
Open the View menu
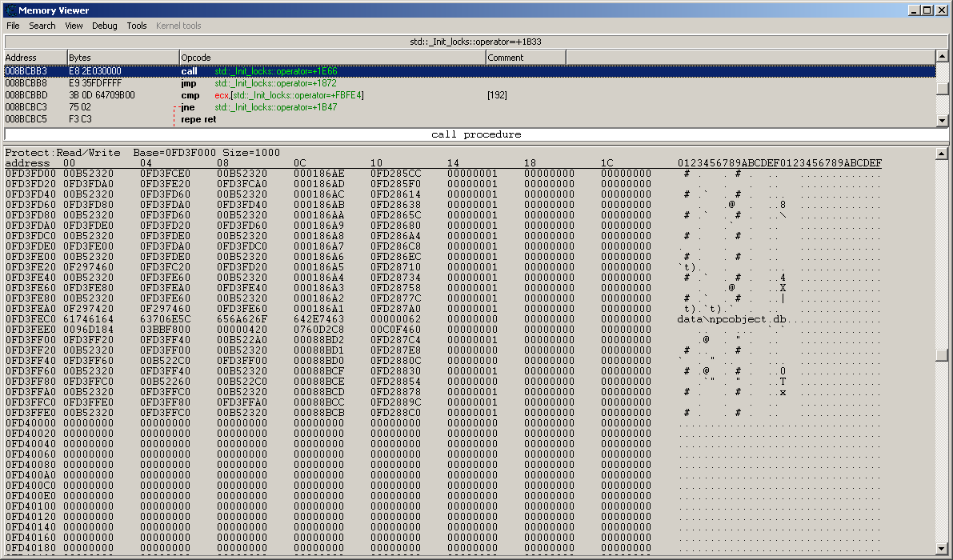(74, 26)
